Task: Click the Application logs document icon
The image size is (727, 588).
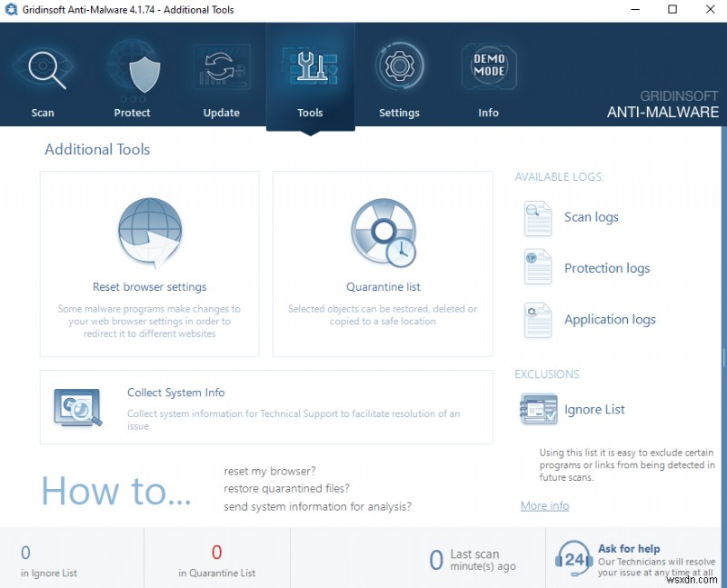Action: pos(538,320)
